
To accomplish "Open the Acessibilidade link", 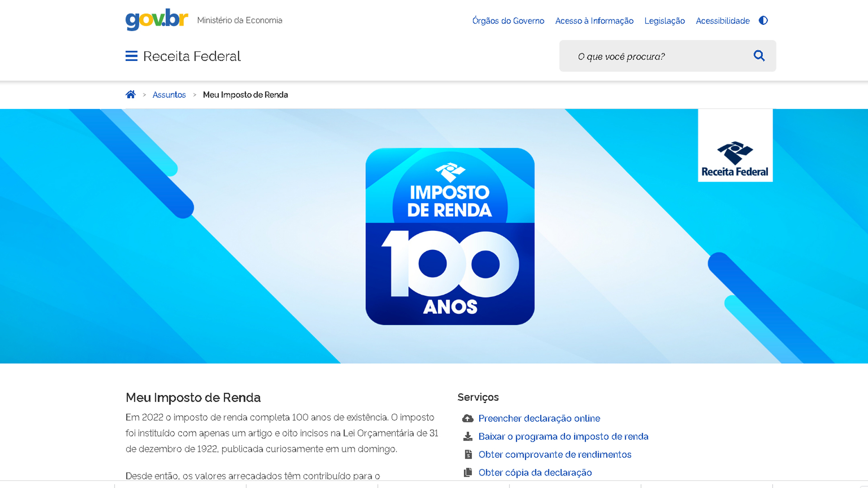I will tap(722, 21).
